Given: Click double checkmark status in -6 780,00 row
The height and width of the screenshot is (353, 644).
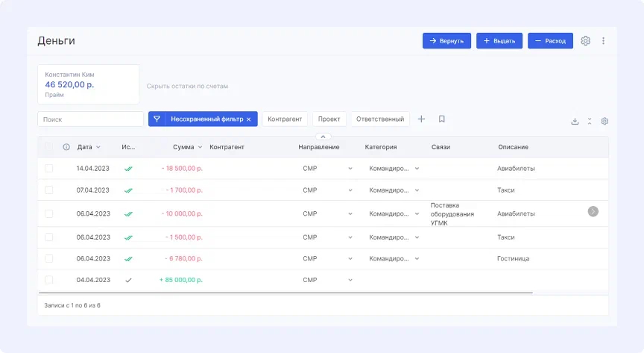Looking at the screenshot, I should [128, 259].
